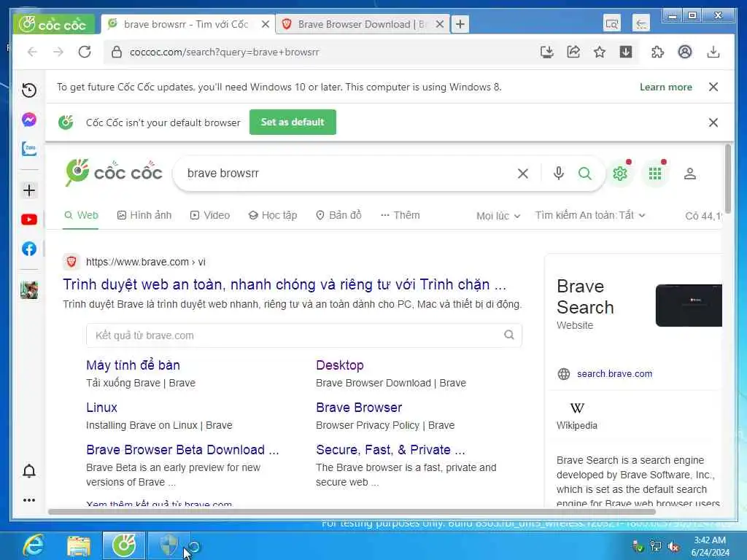Open Facebook from the sidebar

[29, 249]
